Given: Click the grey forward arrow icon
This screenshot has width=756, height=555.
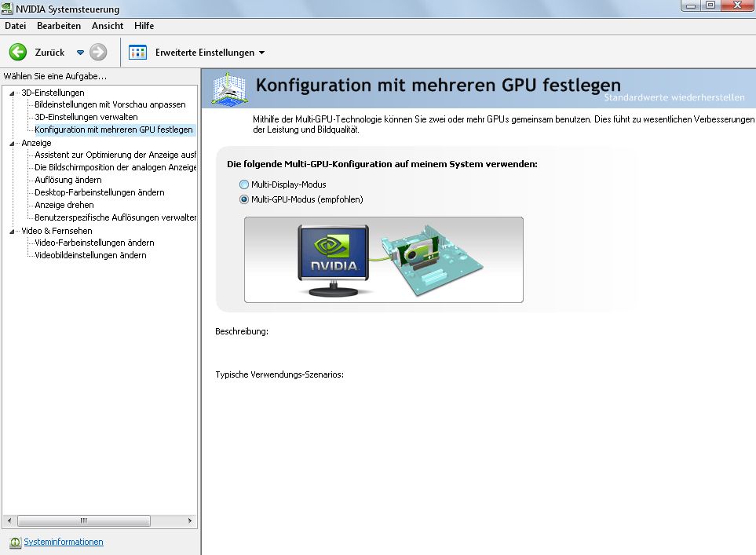Looking at the screenshot, I should pos(98,52).
